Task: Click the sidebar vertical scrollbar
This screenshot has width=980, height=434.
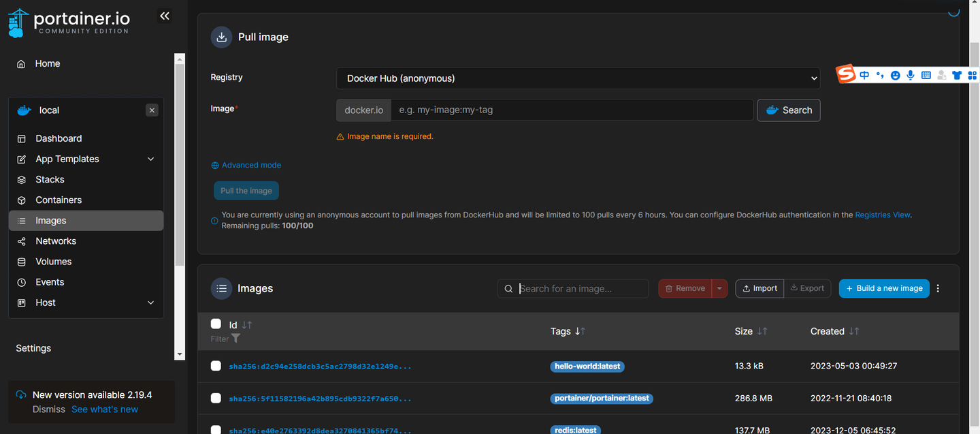Action: [180, 164]
